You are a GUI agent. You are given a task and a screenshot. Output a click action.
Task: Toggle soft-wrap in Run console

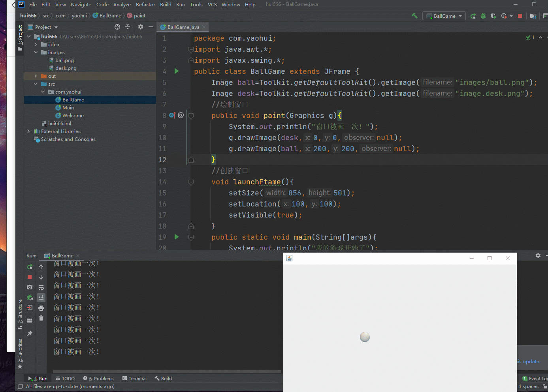click(41, 287)
